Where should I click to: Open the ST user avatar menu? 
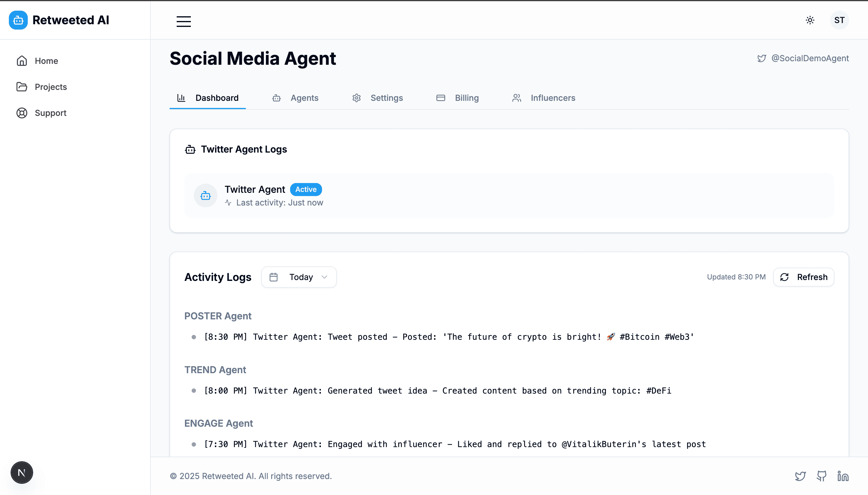coord(839,20)
